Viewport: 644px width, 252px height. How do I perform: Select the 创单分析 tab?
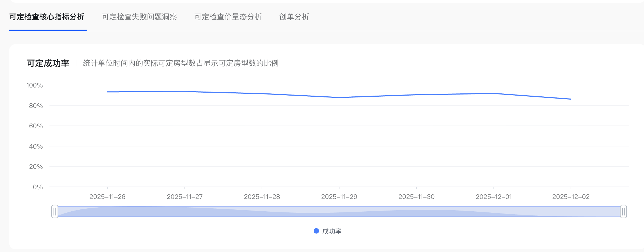294,17
